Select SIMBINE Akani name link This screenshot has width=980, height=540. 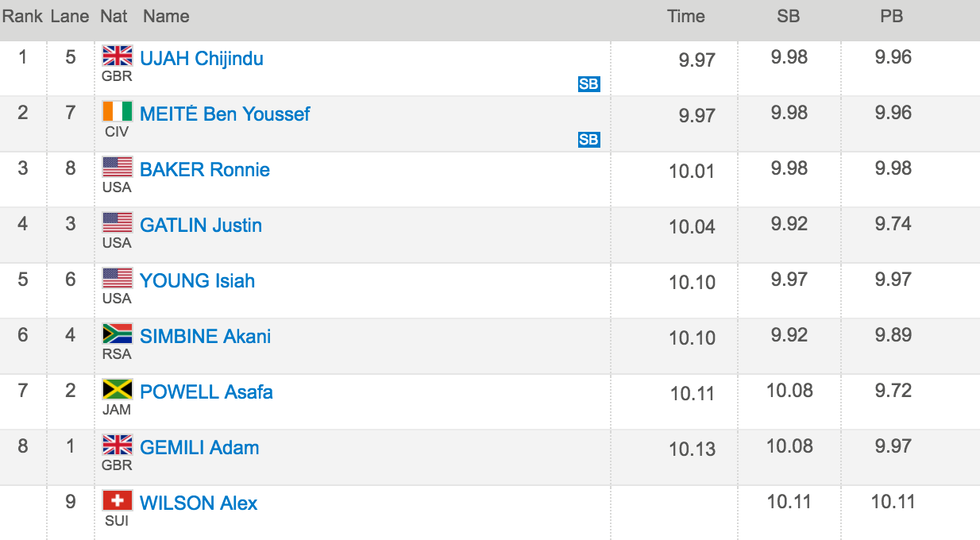(x=205, y=336)
